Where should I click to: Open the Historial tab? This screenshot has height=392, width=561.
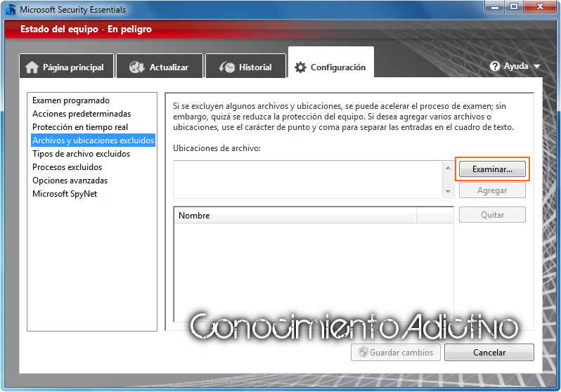(x=246, y=66)
